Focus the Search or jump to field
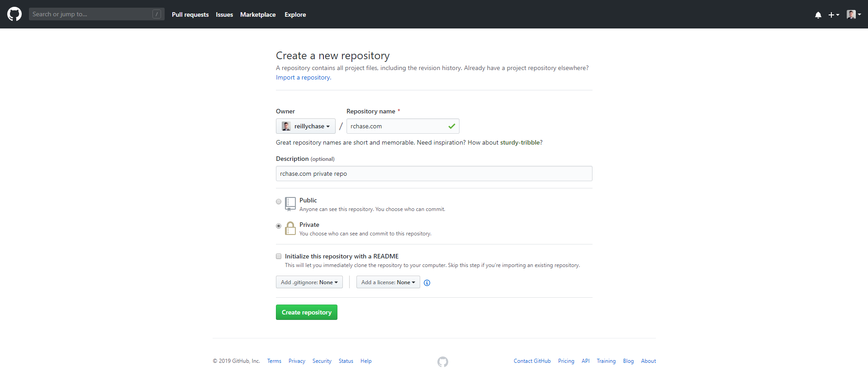 click(97, 14)
